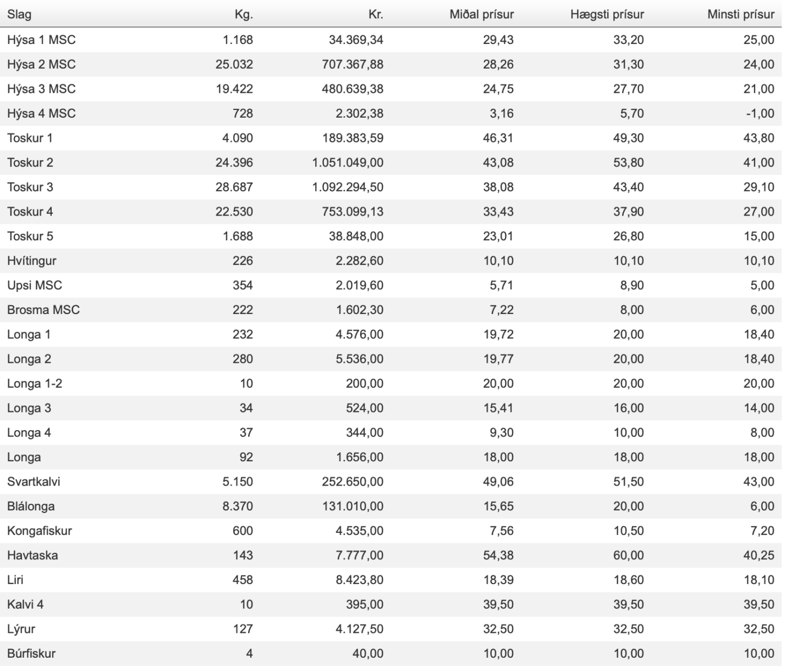The height and width of the screenshot is (672, 792).
Task: Click the Toskur 3 species name
Action: coord(30,187)
